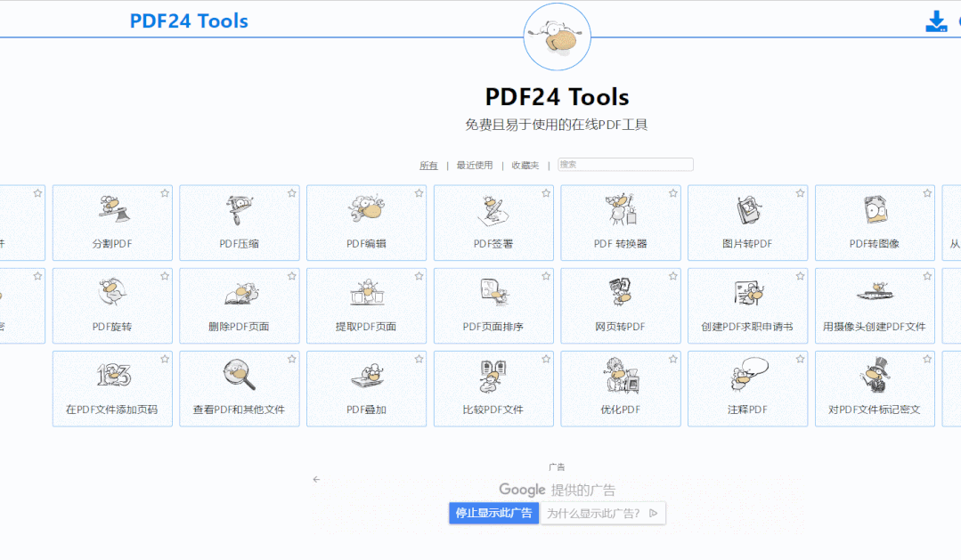Open the 分割PDF tool icon
The image size is (961, 560).
pyautogui.click(x=112, y=210)
